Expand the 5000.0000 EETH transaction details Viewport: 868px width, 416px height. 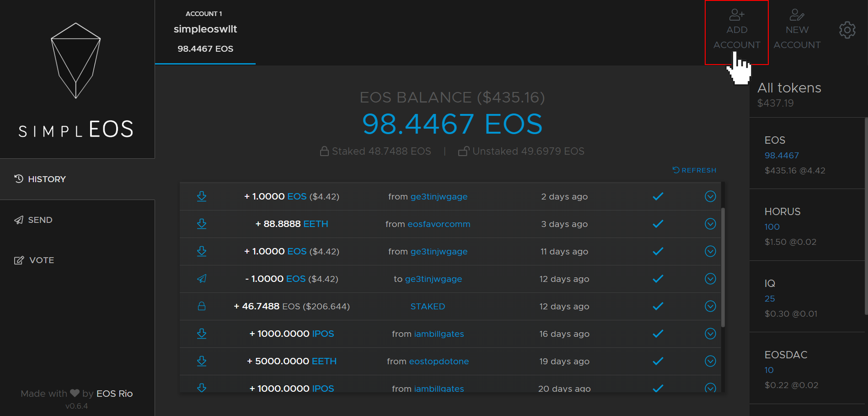710,361
